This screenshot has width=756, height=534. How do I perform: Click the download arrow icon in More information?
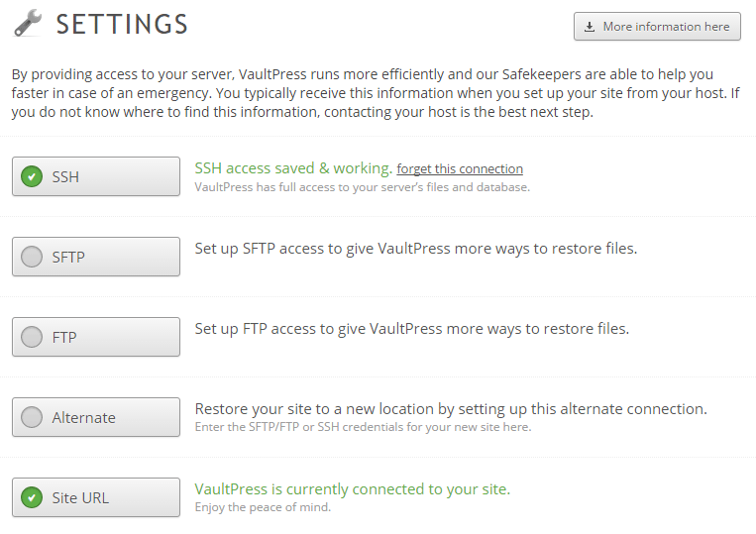pyautogui.click(x=590, y=27)
